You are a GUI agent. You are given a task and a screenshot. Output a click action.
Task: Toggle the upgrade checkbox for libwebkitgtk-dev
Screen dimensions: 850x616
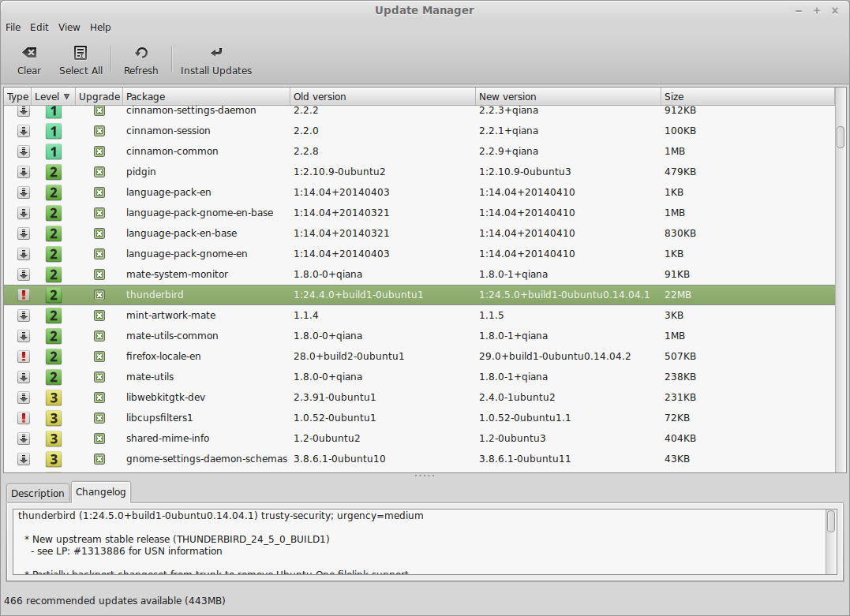click(x=99, y=398)
